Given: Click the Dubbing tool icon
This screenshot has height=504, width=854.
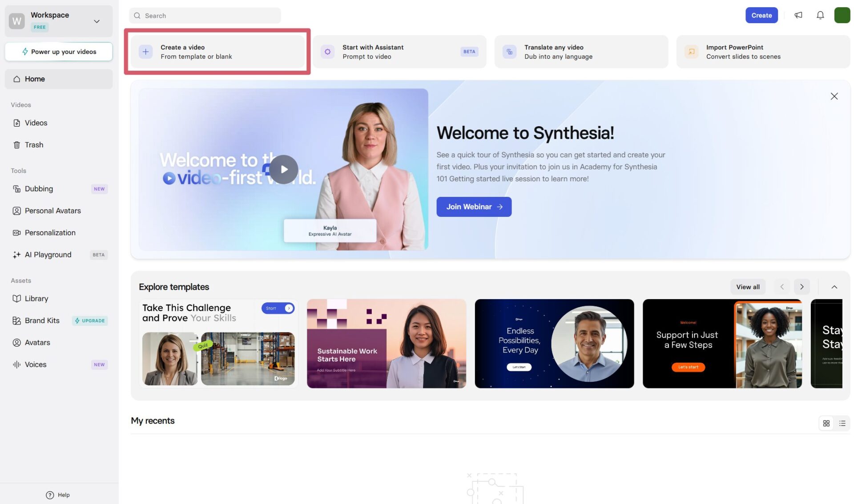Looking at the screenshot, I should point(16,189).
